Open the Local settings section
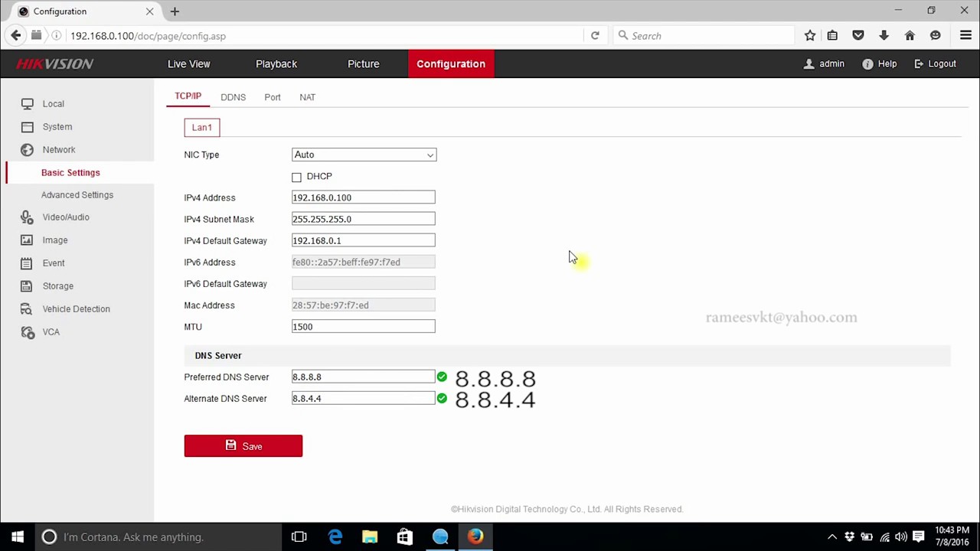This screenshot has width=980, height=551. click(x=53, y=104)
